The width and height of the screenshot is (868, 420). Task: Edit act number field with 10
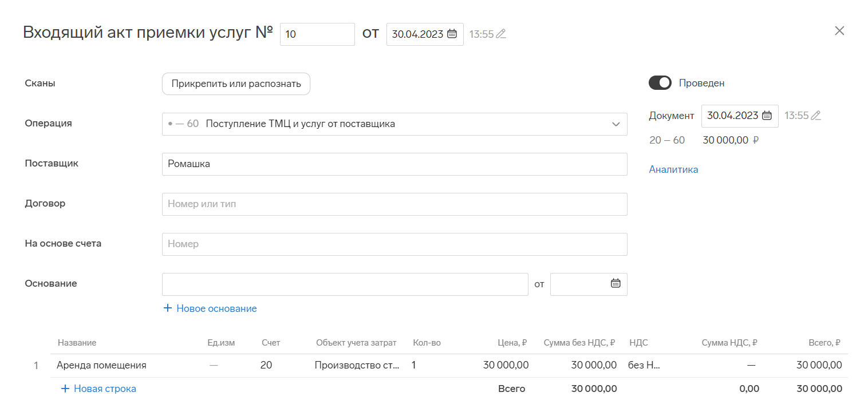pyautogui.click(x=317, y=34)
